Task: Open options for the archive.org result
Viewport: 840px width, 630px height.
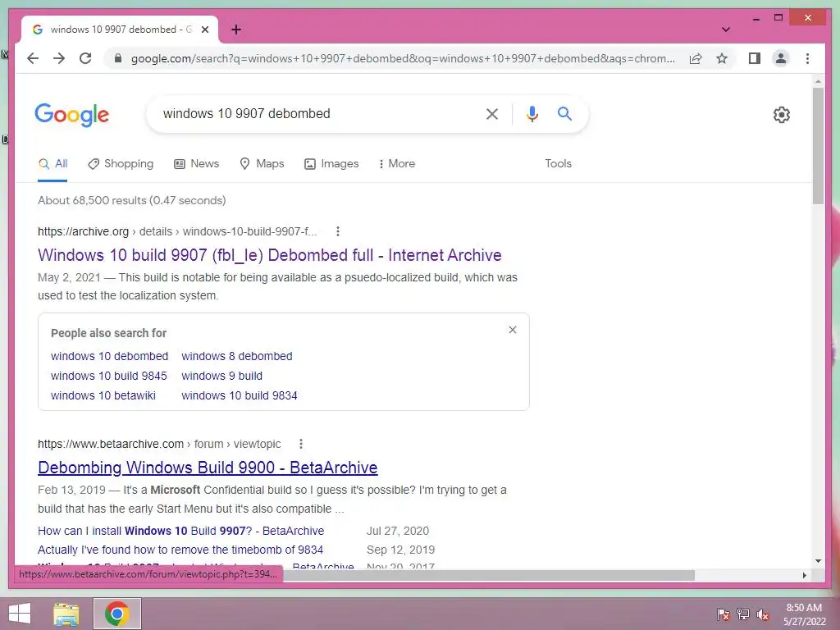Action: (337, 231)
